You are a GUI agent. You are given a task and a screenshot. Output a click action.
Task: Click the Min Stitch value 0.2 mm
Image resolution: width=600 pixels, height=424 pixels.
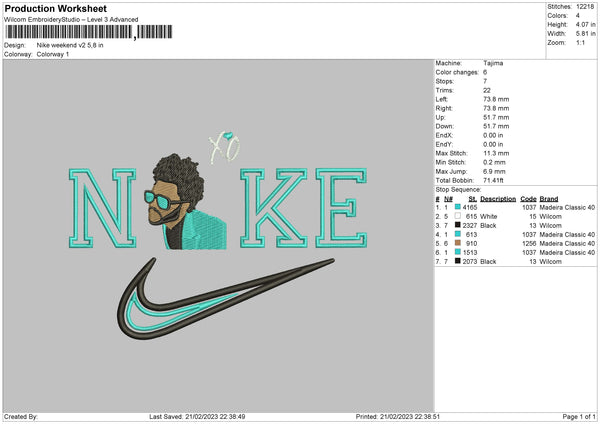coord(494,162)
